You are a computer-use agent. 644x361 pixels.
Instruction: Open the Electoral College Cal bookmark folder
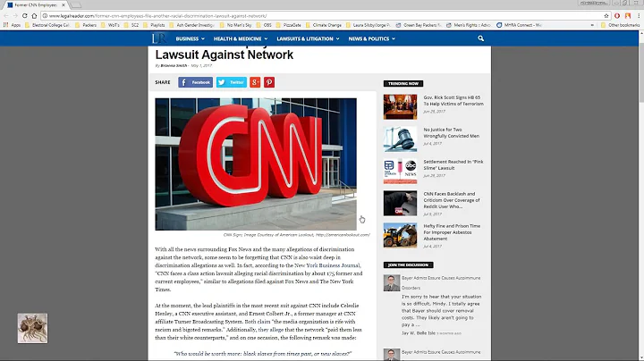[x=47, y=25]
